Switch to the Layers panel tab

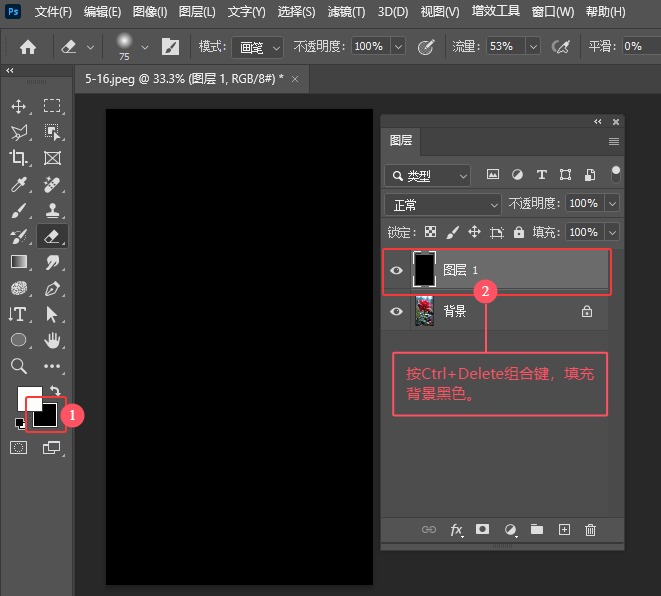(x=400, y=140)
